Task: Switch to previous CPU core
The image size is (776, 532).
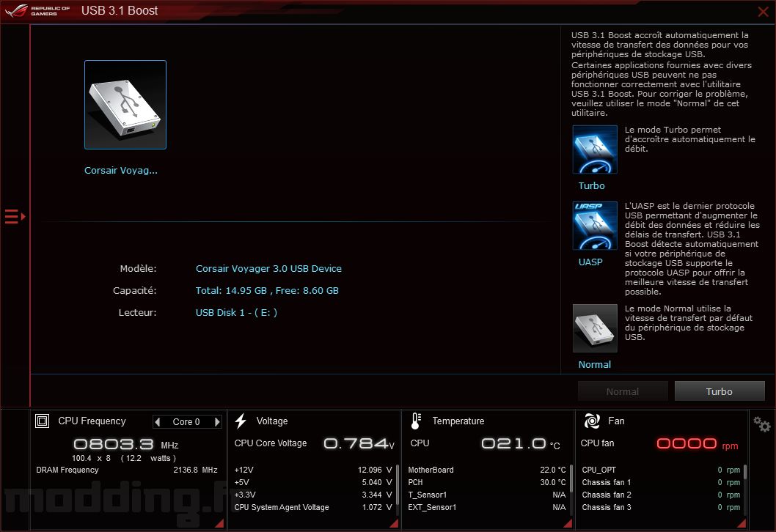Action: (x=158, y=422)
